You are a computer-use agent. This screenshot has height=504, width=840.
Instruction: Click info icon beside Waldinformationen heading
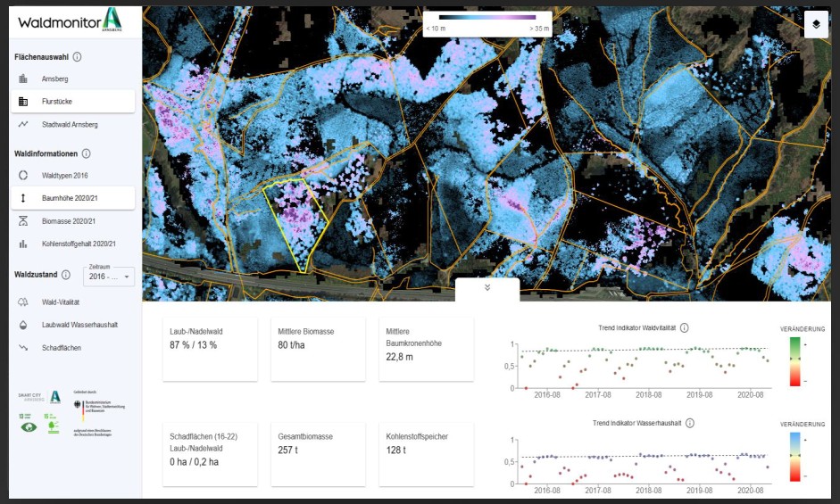tap(86, 153)
